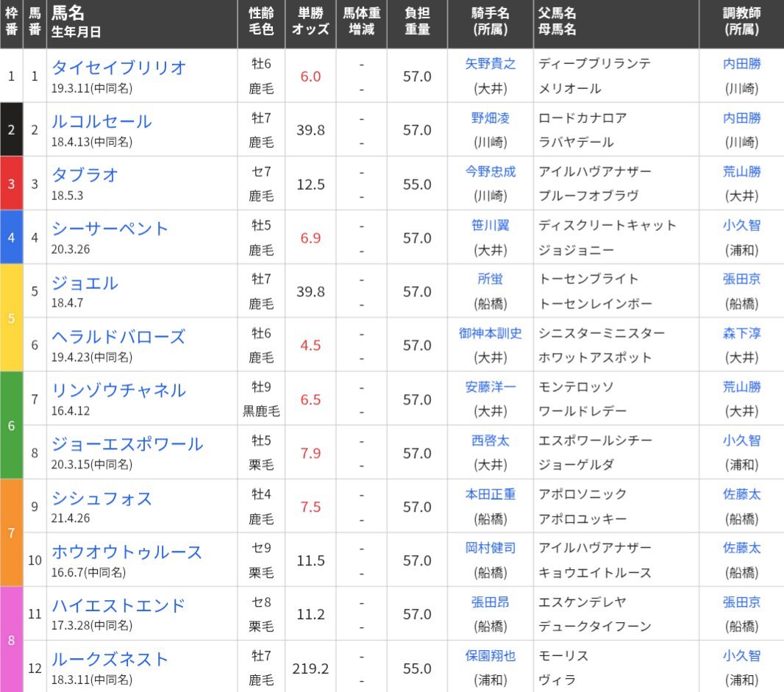Click odds value 7.9

(310, 453)
